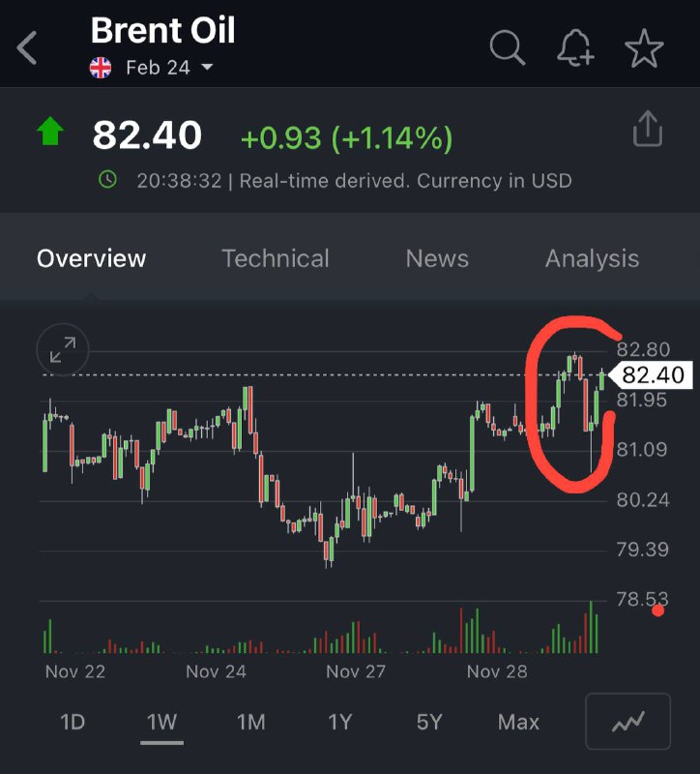This screenshot has height=774, width=700.
Task: Choose the 5Y chart range
Action: pos(429,722)
